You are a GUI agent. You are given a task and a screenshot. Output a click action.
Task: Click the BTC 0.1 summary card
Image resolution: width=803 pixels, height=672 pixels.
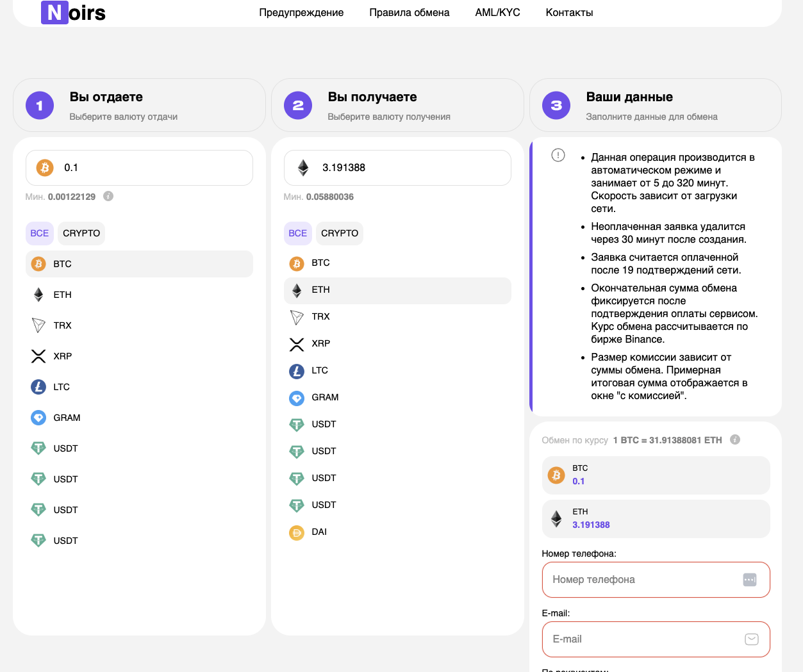tap(656, 475)
